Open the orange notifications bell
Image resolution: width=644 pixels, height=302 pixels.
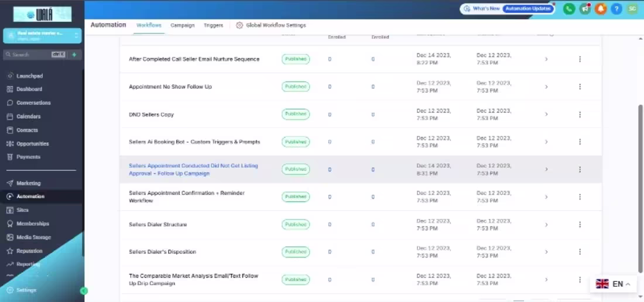(x=601, y=9)
